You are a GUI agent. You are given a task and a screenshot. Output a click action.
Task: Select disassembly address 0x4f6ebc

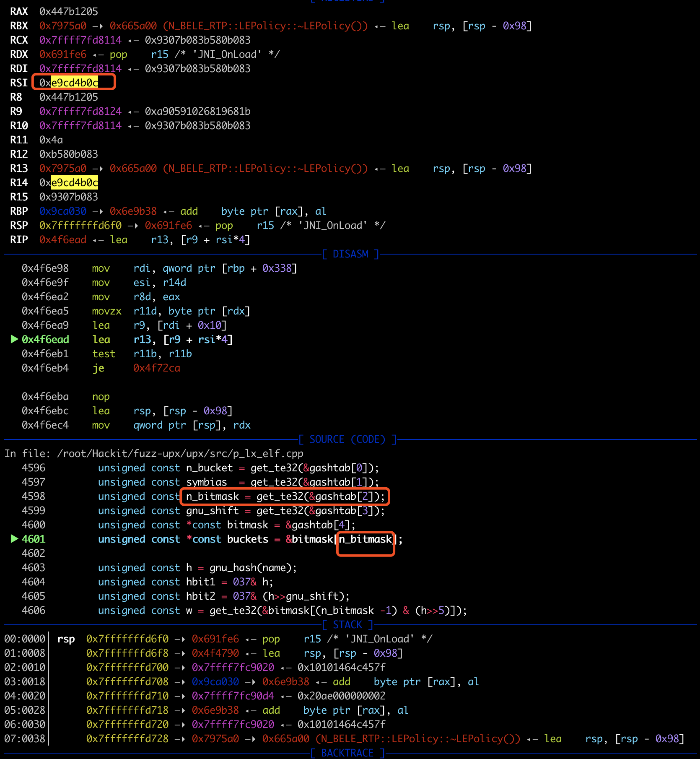click(x=45, y=411)
